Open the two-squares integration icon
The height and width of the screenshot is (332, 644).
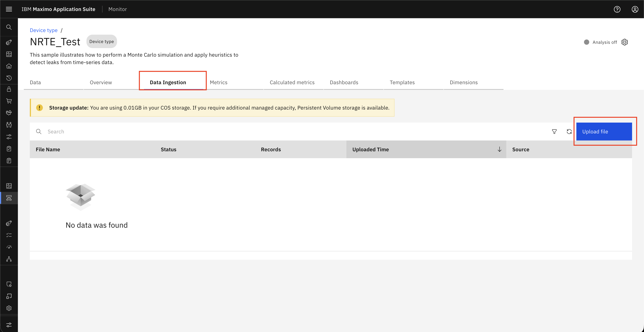coord(9,296)
